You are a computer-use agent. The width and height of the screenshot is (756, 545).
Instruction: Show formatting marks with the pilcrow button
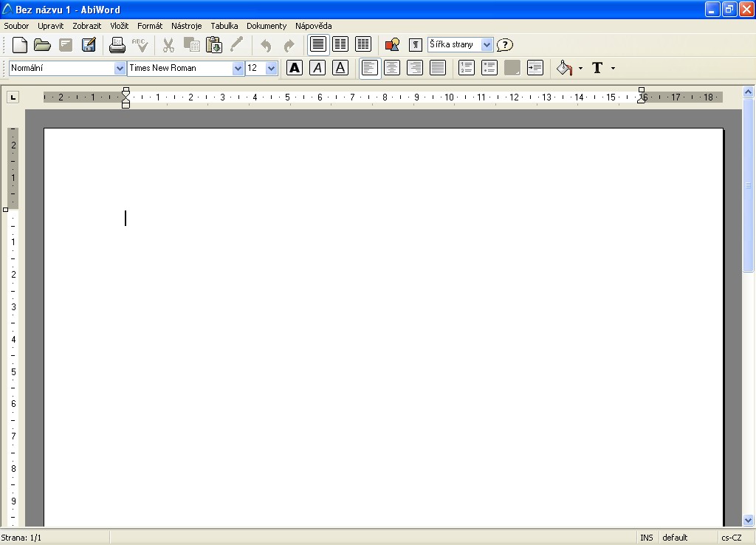coord(415,45)
